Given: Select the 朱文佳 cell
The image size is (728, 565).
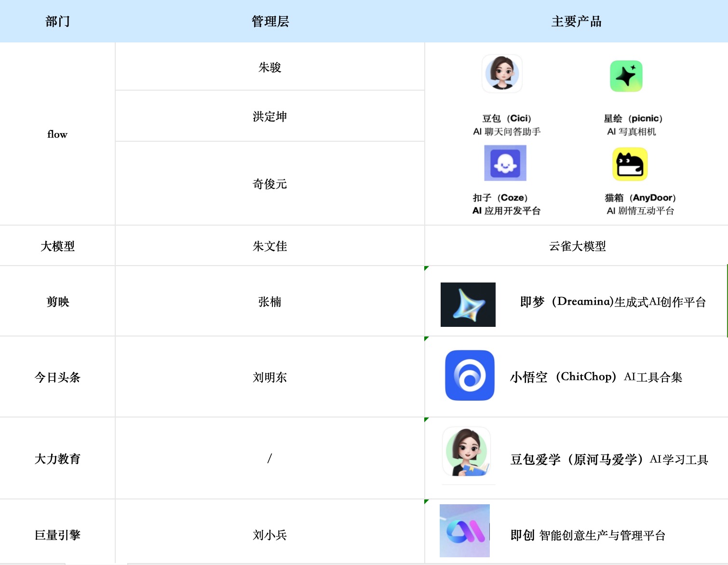Looking at the screenshot, I should point(270,246).
